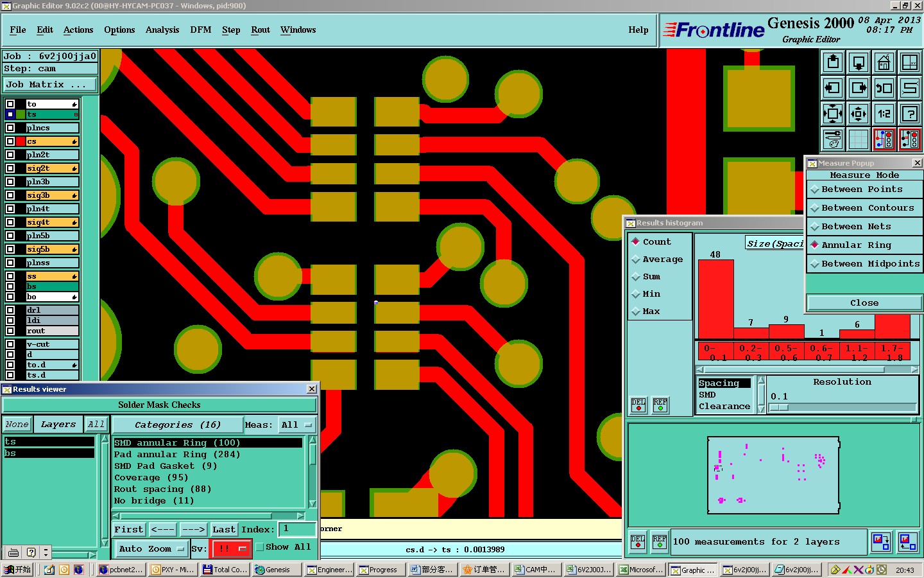Click the Home view icon
The width and height of the screenshot is (924, 578).
click(884, 62)
